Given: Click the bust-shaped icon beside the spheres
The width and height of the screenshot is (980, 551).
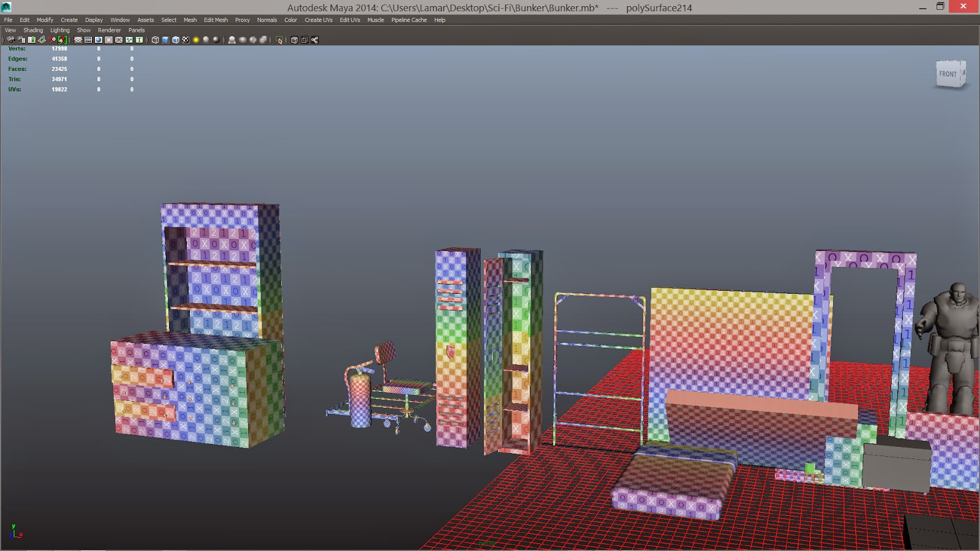Looking at the screenshot, I should [232, 40].
